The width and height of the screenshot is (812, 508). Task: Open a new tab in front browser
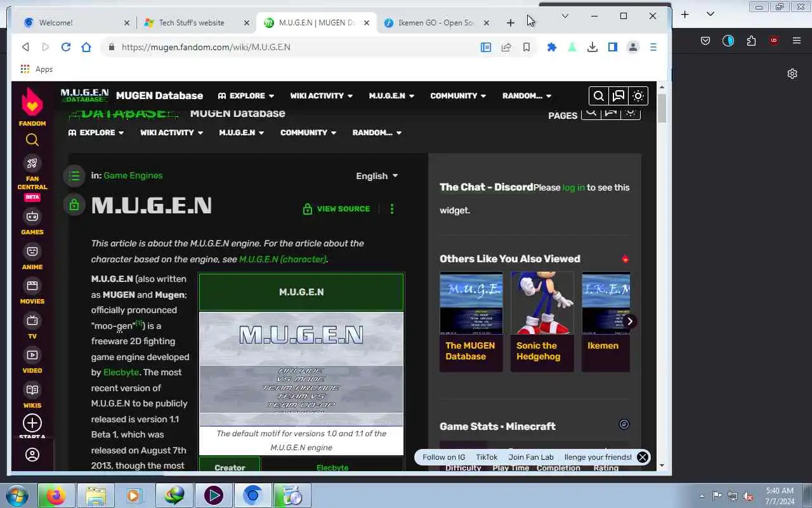(511, 23)
